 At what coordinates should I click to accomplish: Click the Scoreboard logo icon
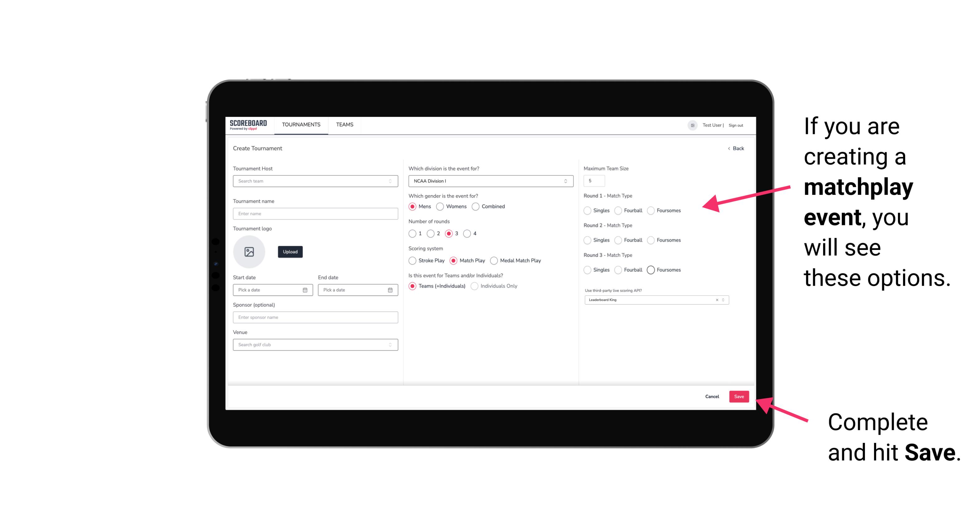tap(249, 125)
